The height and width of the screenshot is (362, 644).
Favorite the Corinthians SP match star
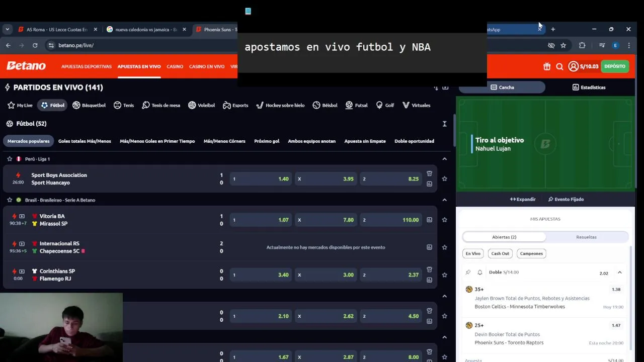pos(444,275)
